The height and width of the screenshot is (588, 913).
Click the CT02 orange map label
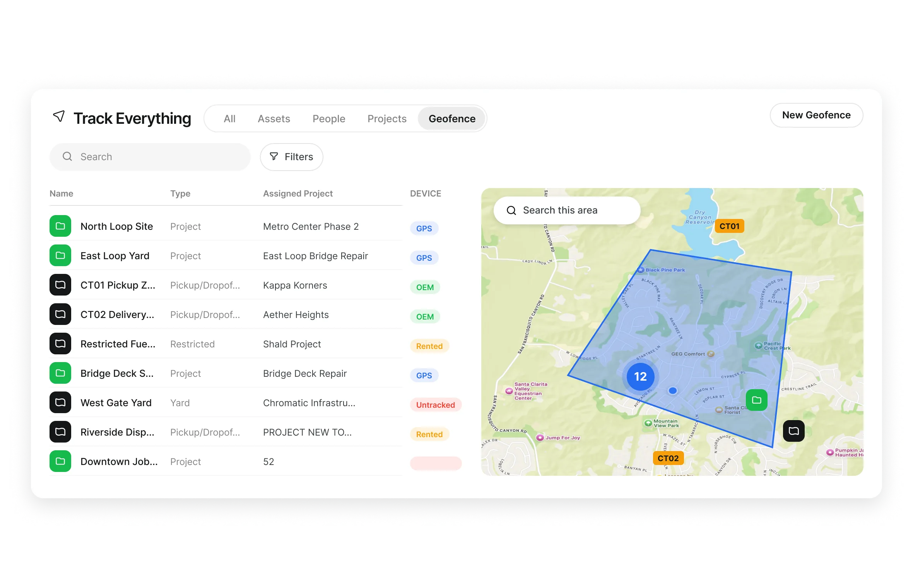[x=668, y=458]
